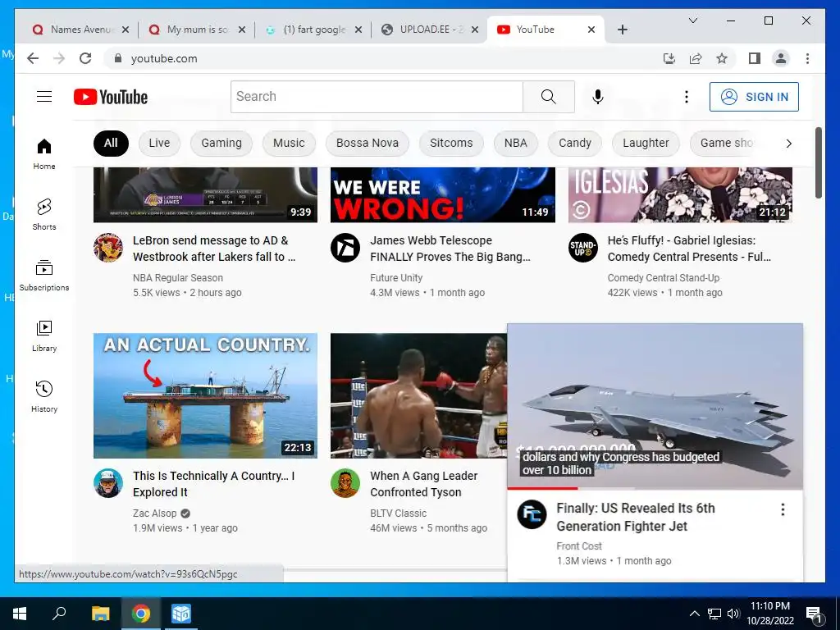Click the Zac Alsop channel name
Screen dimensions: 840x630
click(154, 514)
